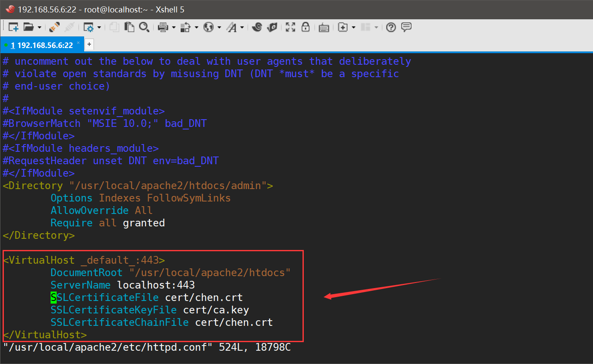The width and height of the screenshot is (593, 364).
Task: Click the SSLCertificateFile directive
Action: [105, 297]
